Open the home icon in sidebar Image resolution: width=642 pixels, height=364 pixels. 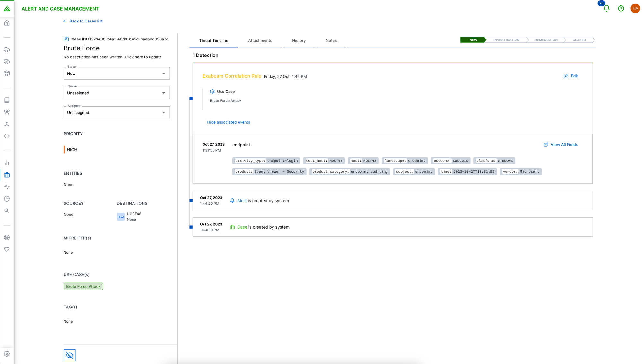click(7, 23)
